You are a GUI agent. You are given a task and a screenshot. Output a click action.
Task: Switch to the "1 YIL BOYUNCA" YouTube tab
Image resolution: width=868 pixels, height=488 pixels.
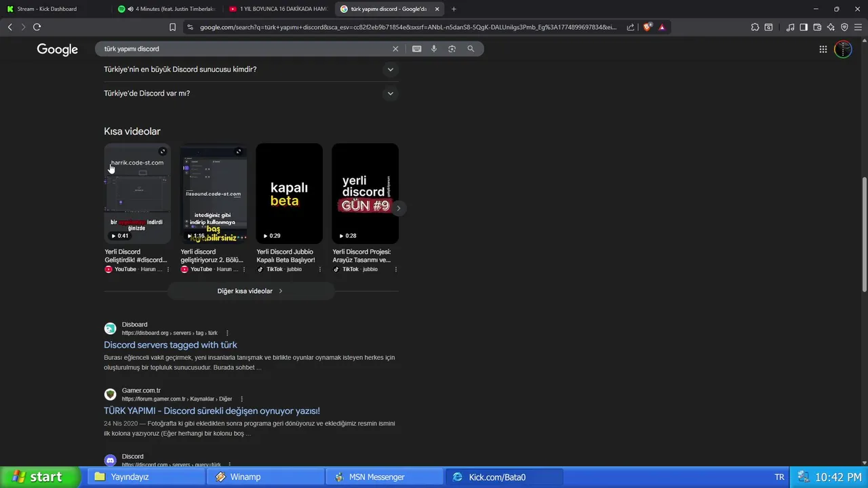pyautogui.click(x=279, y=9)
